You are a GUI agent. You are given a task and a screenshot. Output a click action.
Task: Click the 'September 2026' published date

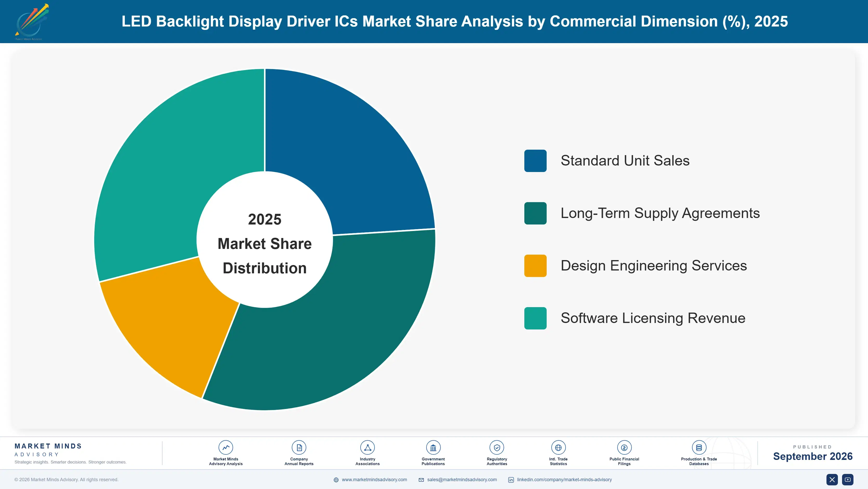(813, 456)
